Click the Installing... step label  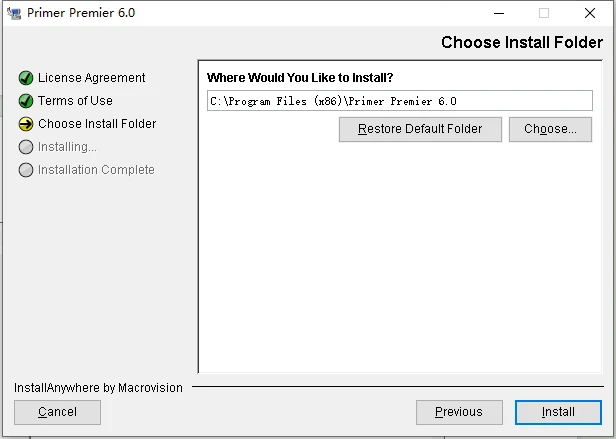coord(67,147)
